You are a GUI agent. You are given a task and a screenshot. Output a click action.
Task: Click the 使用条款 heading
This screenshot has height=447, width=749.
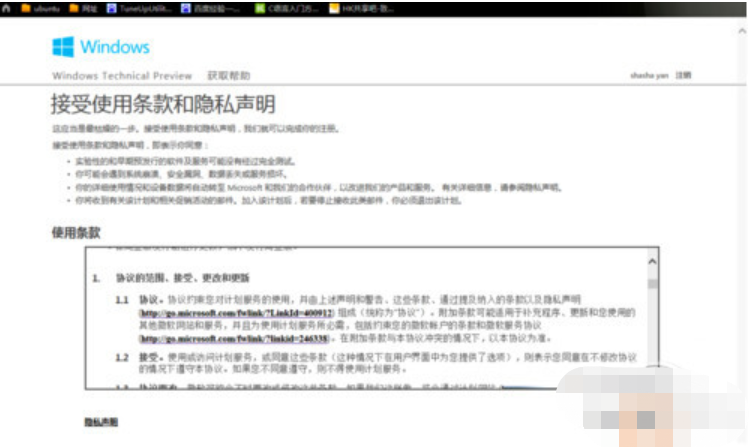tap(76, 233)
